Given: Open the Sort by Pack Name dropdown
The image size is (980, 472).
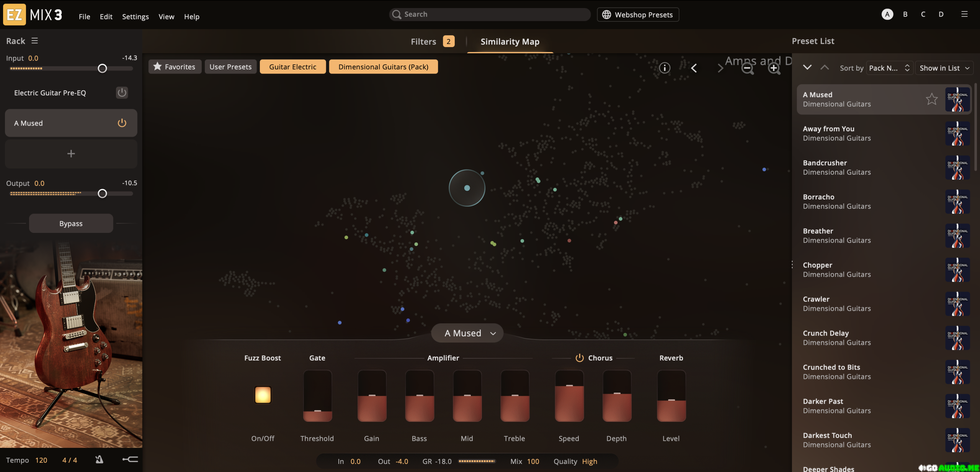Looking at the screenshot, I should click(x=889, y=68).
